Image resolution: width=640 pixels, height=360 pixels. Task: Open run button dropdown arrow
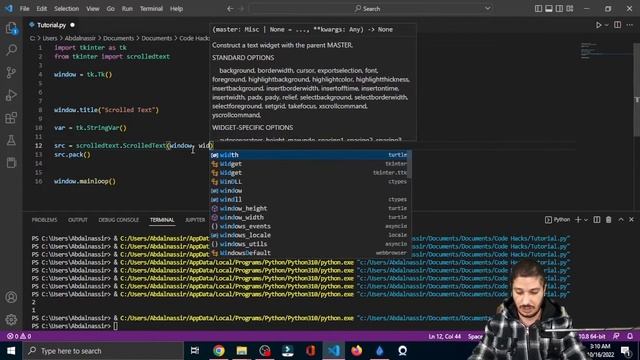607,25
